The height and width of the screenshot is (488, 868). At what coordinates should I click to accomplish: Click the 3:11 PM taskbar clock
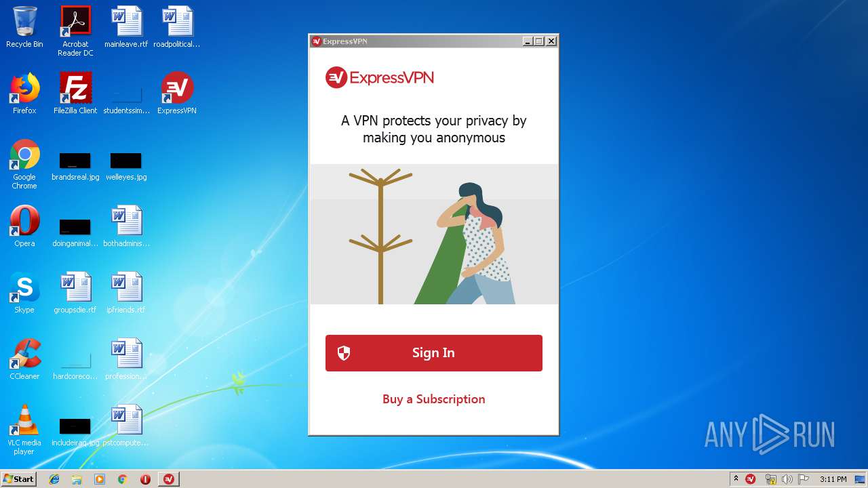[833, 479]
